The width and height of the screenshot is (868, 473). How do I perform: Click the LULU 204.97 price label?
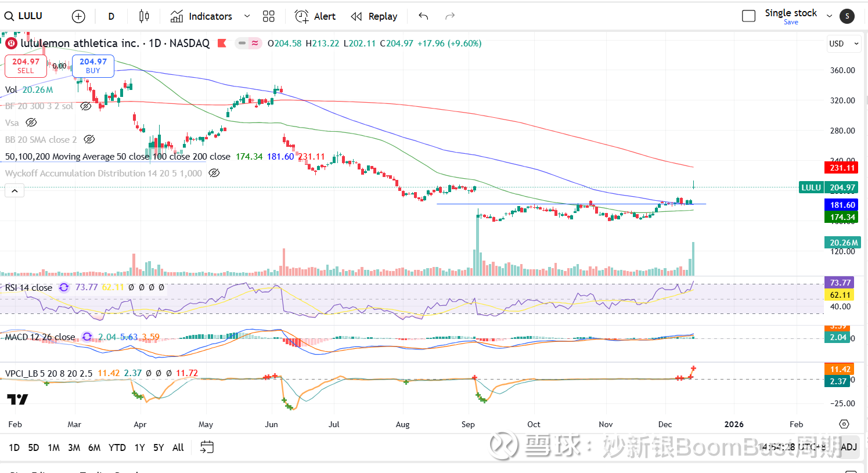[x=829, y=187]
